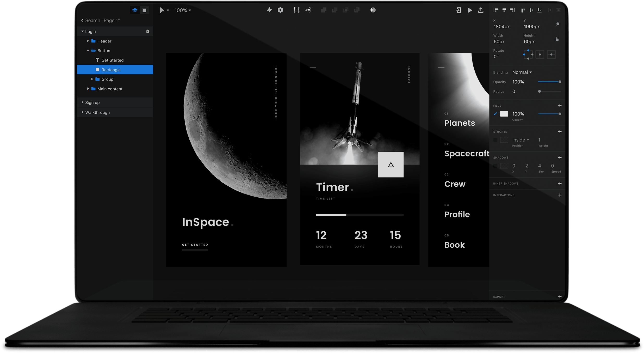Click the lightning bolt/prototype icon

(x=269, y=10)
